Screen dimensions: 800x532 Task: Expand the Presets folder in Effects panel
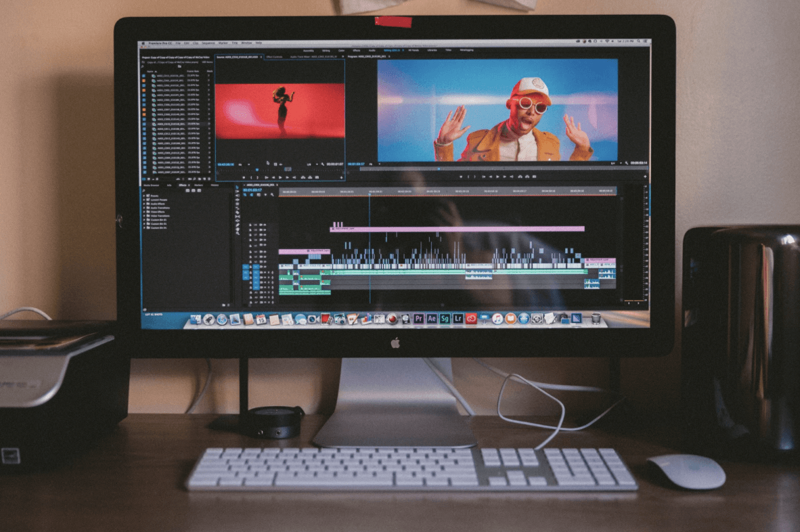click(x=144, y=196)
